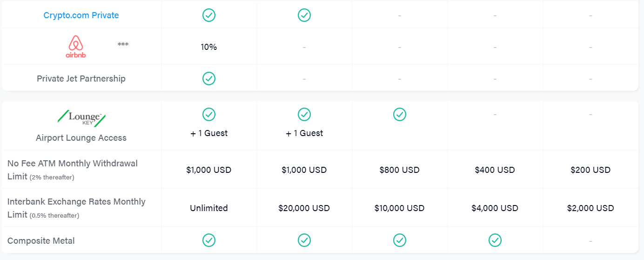Click Private Jet Partnership checkmark
This screenshot has height=260, width=644.
[x=209, y=78]
